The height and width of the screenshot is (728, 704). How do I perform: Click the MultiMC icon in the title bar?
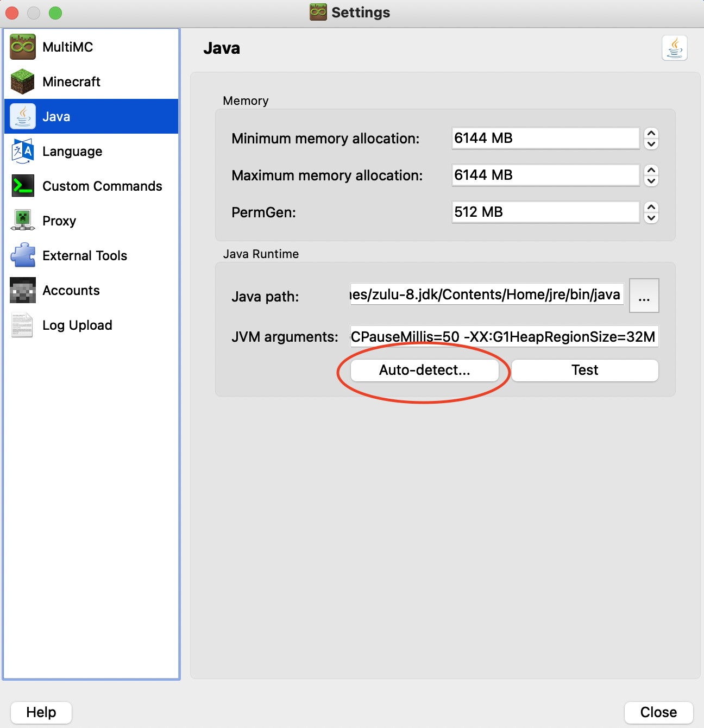point(318,12)
